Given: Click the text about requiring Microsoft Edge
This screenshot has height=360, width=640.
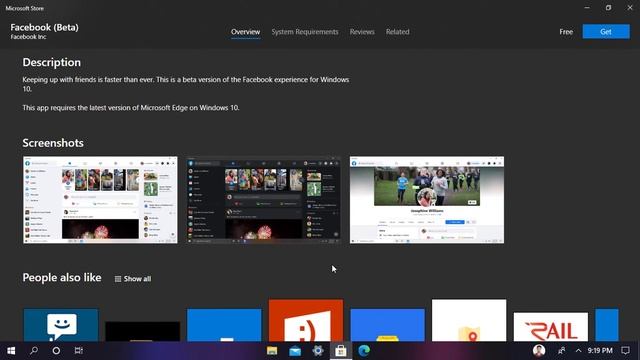Looking at the screenshot, I should (x=131, y=108).
